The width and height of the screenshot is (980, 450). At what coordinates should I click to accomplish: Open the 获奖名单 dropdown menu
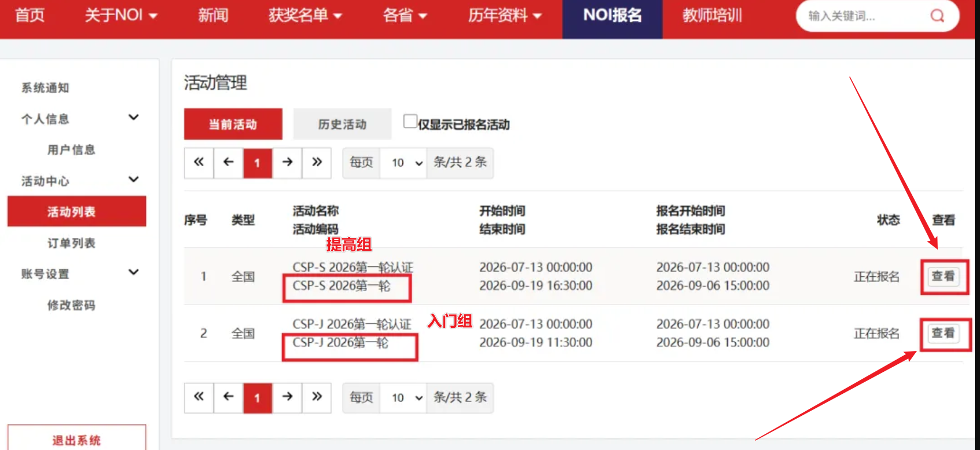point(305,15)
